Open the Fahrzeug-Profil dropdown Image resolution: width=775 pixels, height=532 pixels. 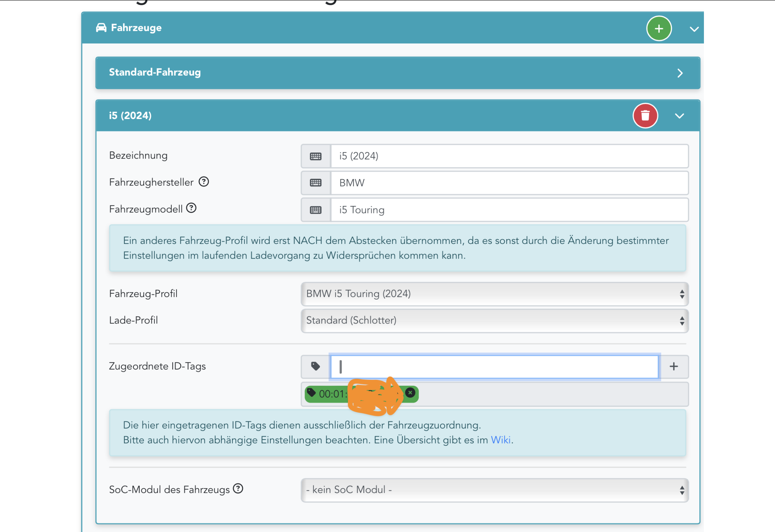[494, 294]
